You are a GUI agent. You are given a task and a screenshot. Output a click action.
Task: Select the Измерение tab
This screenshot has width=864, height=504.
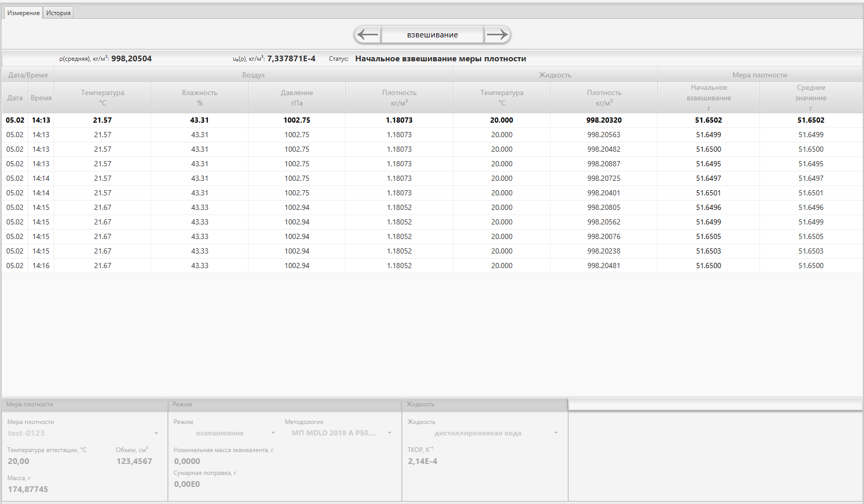[23, 13]
